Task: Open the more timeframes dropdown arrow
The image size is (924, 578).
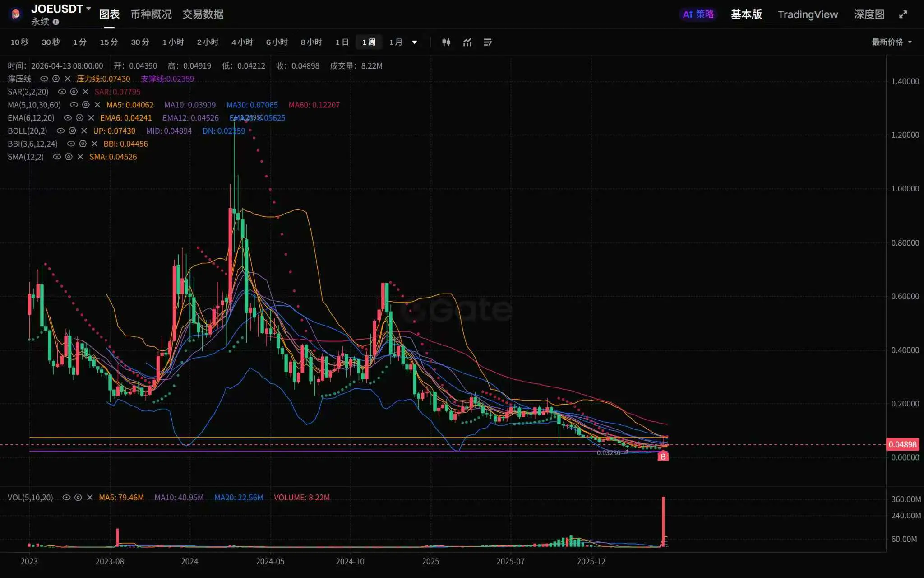Action: click(414, 42)
